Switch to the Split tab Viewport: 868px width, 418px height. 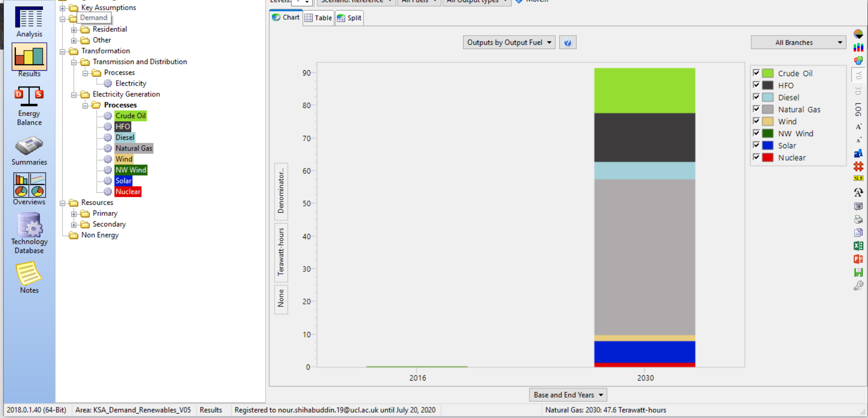click(x=349, y=18)
